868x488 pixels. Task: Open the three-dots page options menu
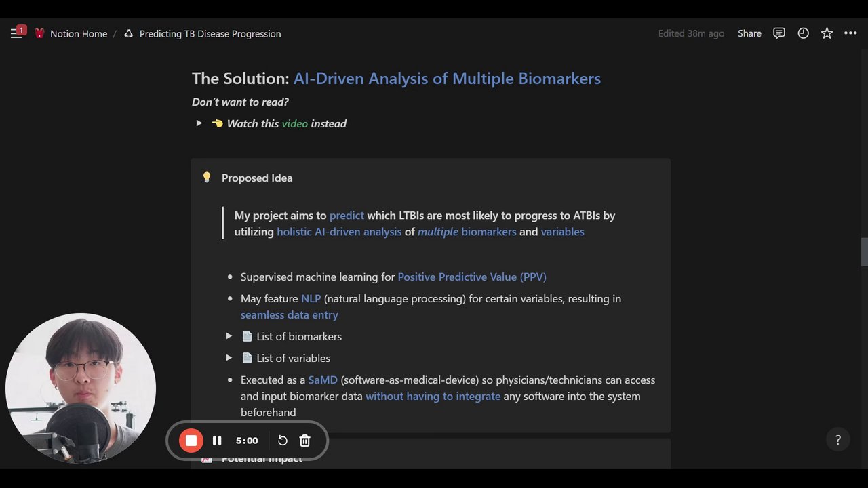pos(850,33)
